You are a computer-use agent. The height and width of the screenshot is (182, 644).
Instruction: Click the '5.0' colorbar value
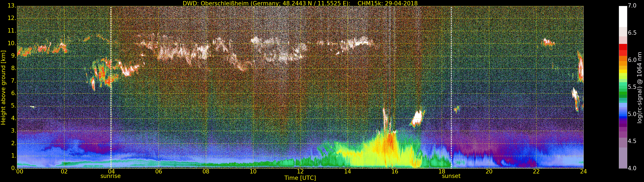[x=632, y=114]
